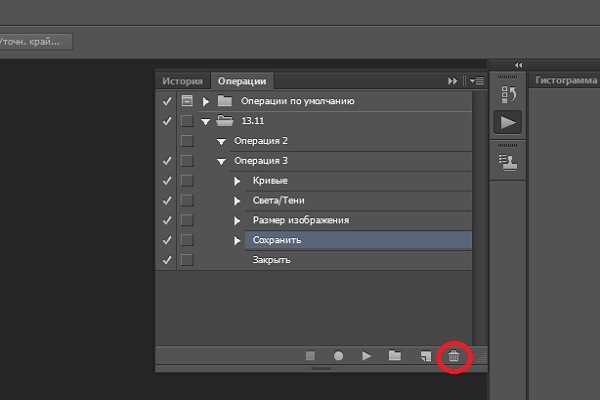This screenshot has width=600, height=400.
Task: Play the selected action with the bottom play icon
Action: click(x=367, y=355)
